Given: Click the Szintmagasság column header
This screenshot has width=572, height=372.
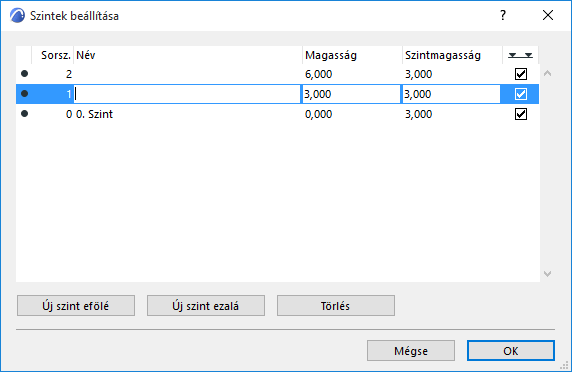Looking at the screenshot, I should pos(443,55).
